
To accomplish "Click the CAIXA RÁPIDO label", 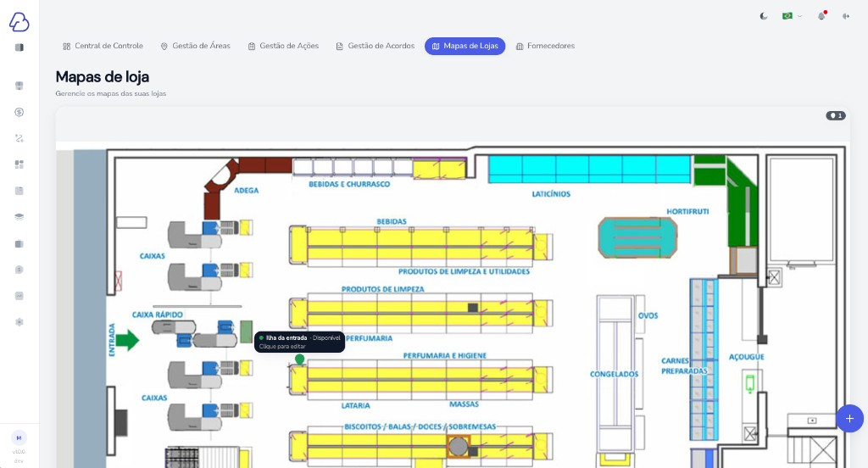I will [157, 315].
